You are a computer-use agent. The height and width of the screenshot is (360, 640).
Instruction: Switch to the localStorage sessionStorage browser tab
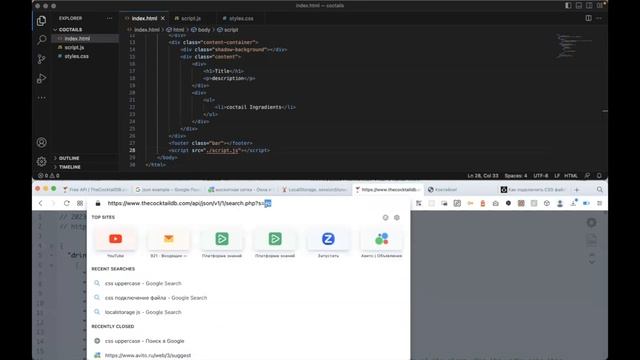point(314,189)
